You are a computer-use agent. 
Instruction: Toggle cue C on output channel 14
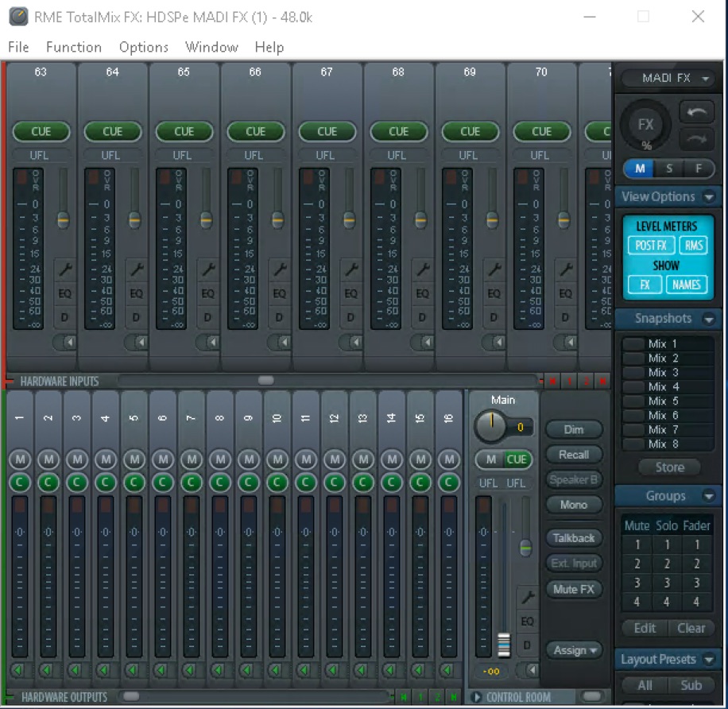(391, 482)
